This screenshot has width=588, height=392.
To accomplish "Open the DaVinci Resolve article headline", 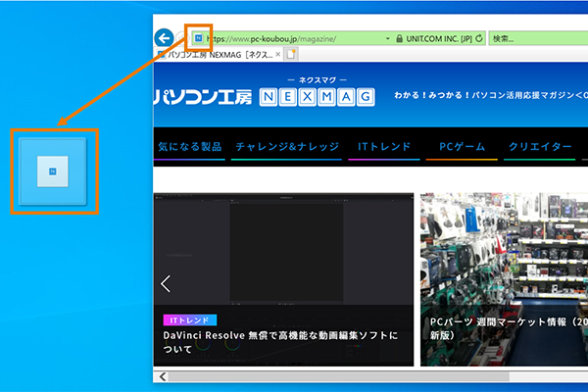I will pyautogui.click(x=280, y=342).
